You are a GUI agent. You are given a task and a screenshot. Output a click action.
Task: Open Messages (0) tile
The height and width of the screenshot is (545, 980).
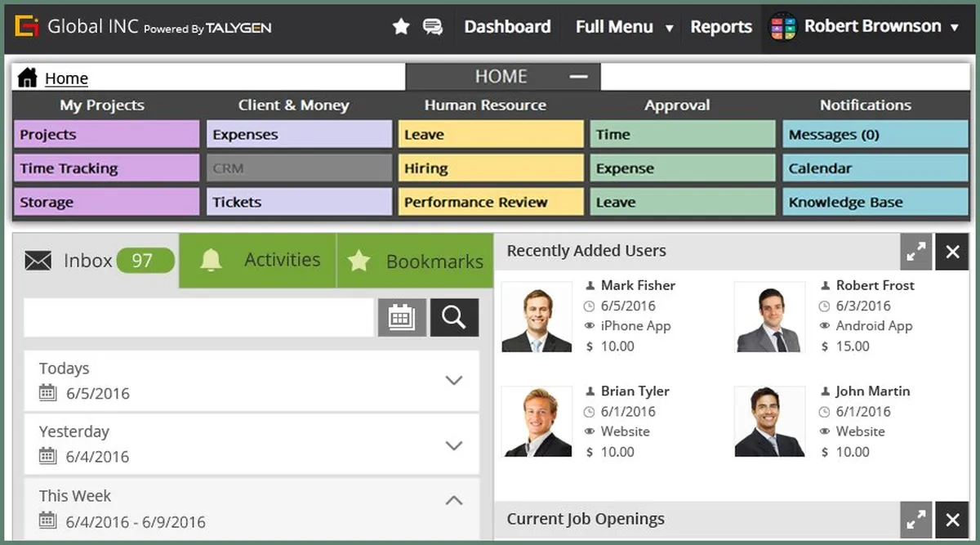click(875, 135)
